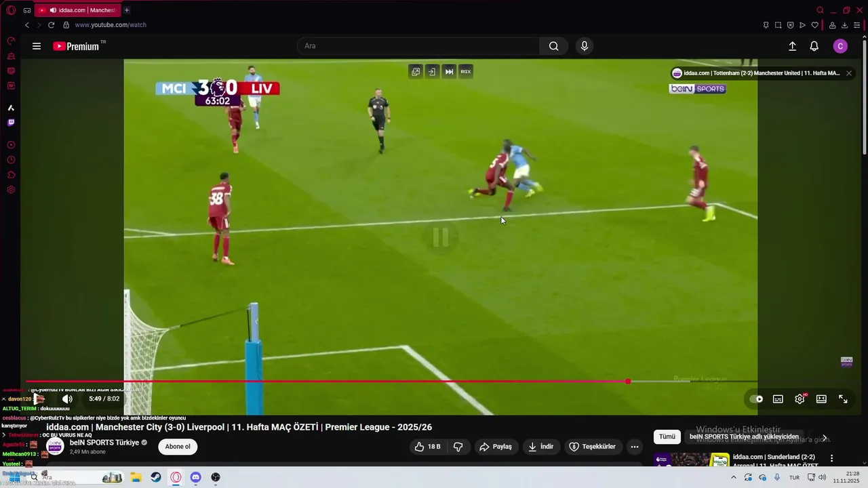Open Opera sidebar settings gear

(x=11, y=190)
